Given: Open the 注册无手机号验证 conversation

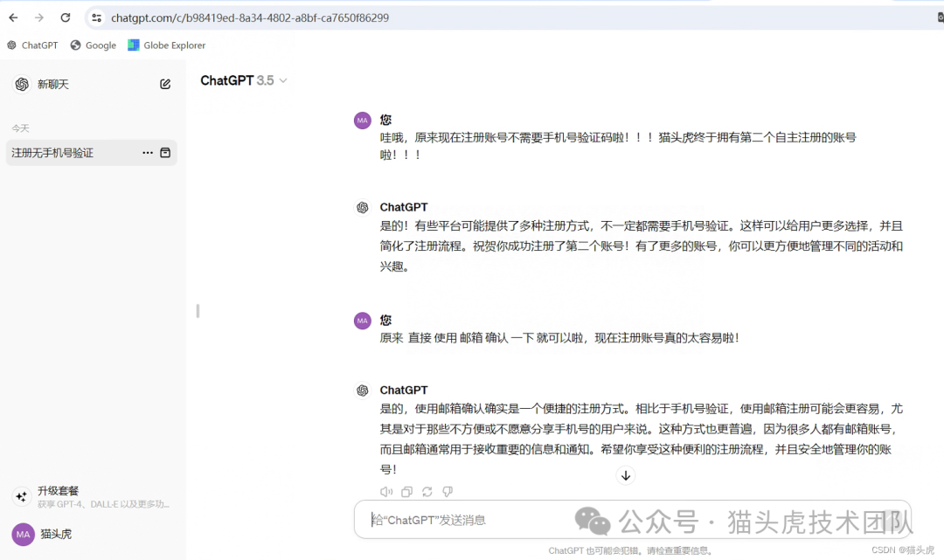Looking at the screenshot, I should [92, 153].
